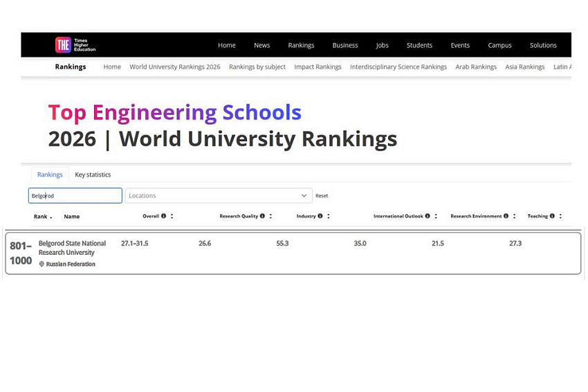588x392 pixels.
Task: Open World University Rankings 2026 link
Action: 175,67
